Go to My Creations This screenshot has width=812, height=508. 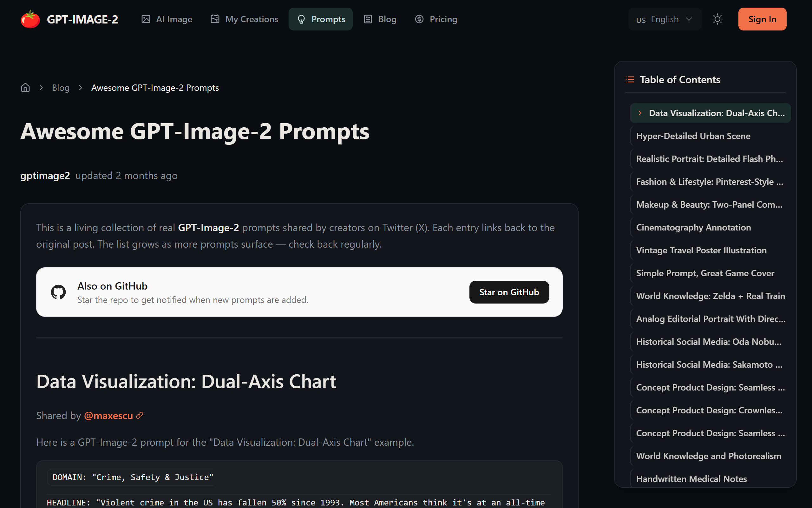pyautogui.click(x=244, y=19)
